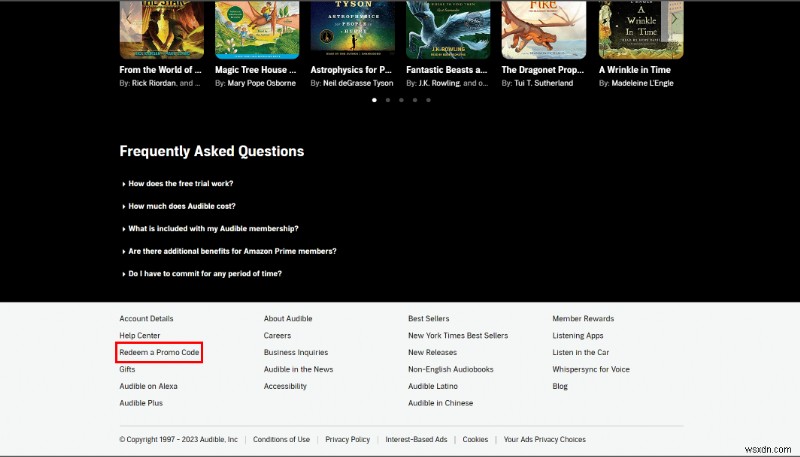Go to Help Center
The image size is (800, 457).
140,336
